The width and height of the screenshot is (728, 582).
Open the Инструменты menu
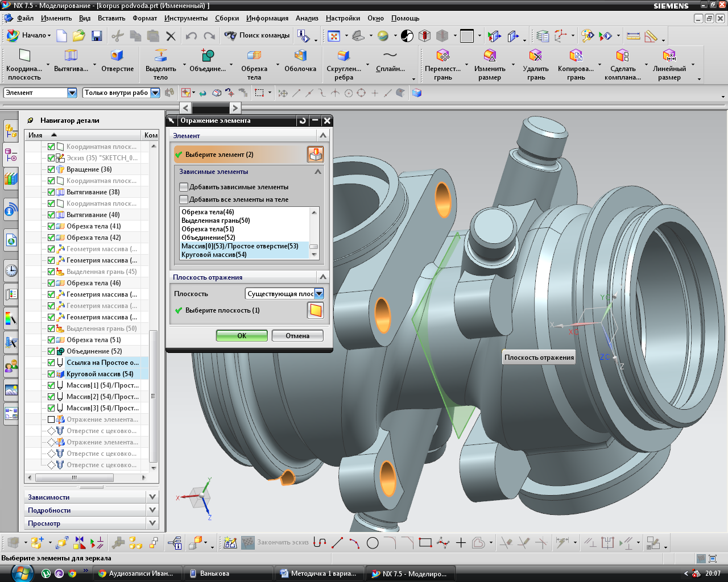tap(186, 18)
